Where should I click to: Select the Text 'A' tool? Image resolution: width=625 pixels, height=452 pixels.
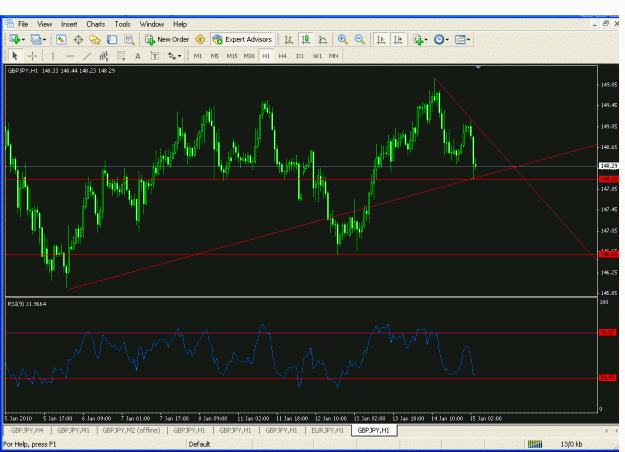[x=138, y=56]
